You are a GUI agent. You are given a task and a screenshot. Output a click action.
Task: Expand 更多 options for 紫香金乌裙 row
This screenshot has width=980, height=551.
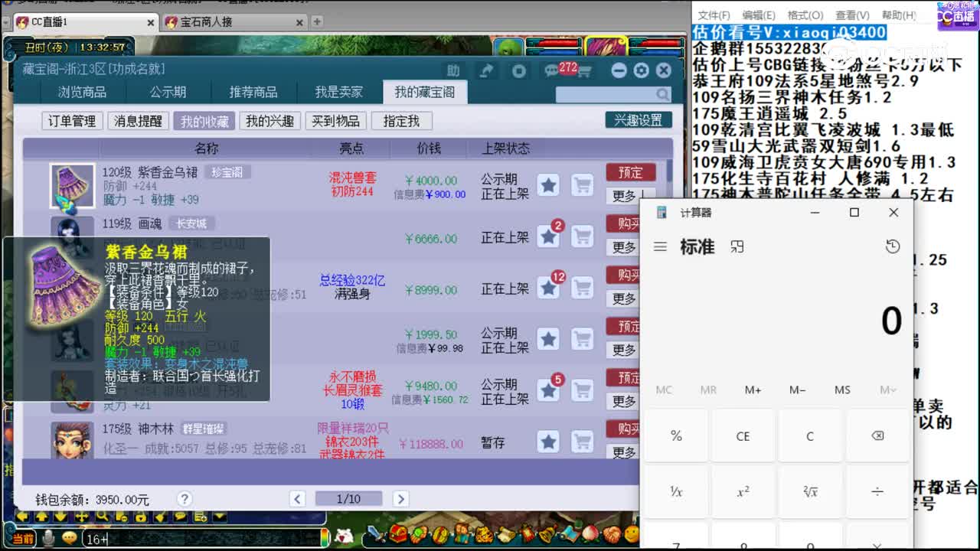click(x=624, y=196)
